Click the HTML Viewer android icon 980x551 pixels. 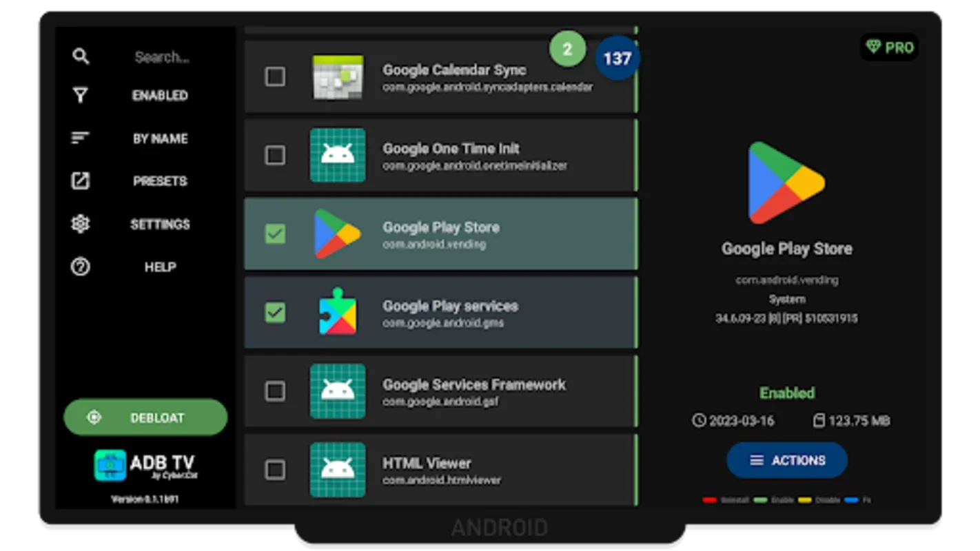[x=338, y=469]
